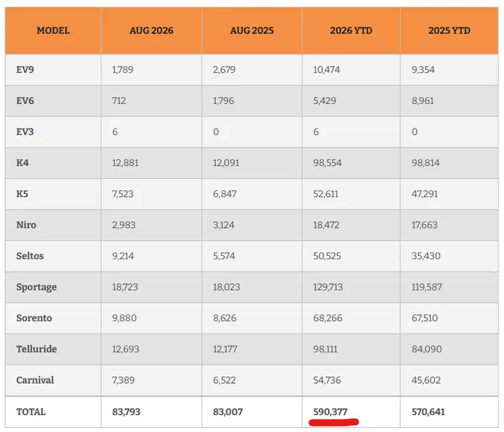This screenshot has height=432, width=504.
Task: Select Niro 2025 YTD value 17,663
Action: point(424,225)
